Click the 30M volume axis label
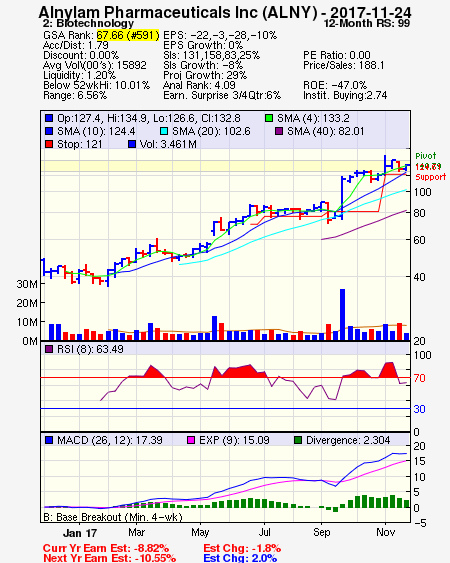Screen dimensions: 450x563 coord(27,284)
